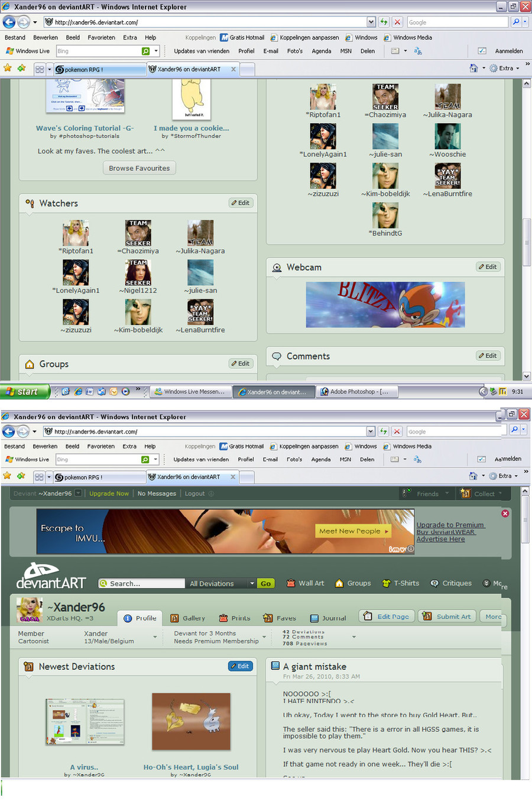The width and height of the screenshot is (532, 807).
Task: Open Critiques in the deviantART navigation
Action: pos(451,583)
